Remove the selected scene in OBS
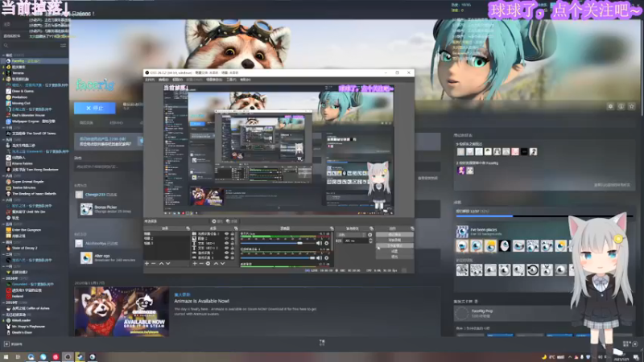The width and height of the screenshot is (644, 362). coord(153,264)
